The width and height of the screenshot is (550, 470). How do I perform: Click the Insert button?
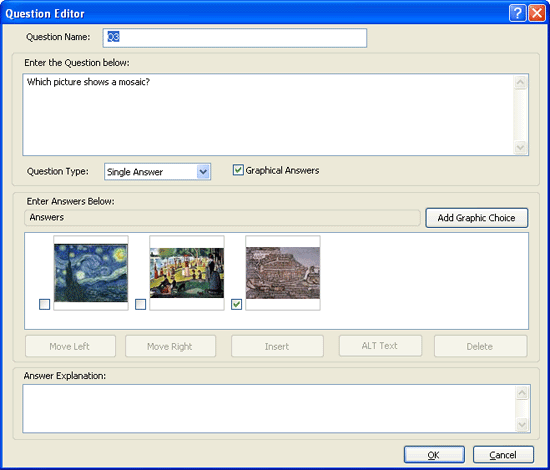[x=277, y=346]
